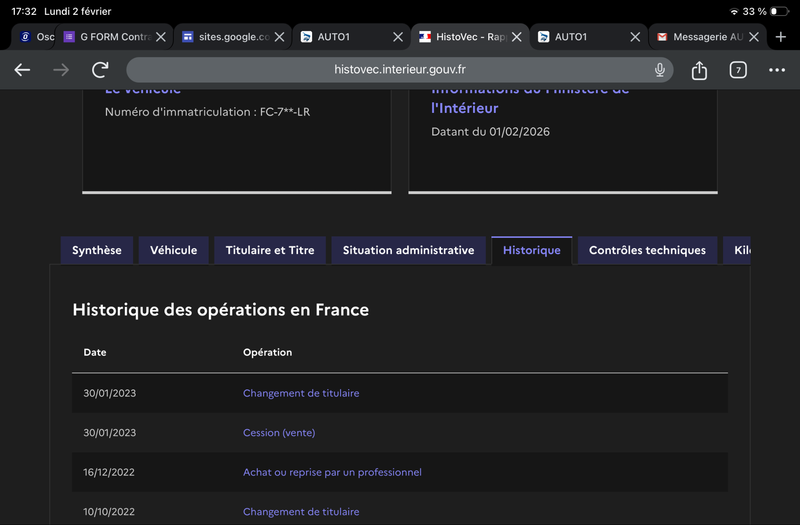Open Achat ou reprise par un professionnel

point(332,472)
